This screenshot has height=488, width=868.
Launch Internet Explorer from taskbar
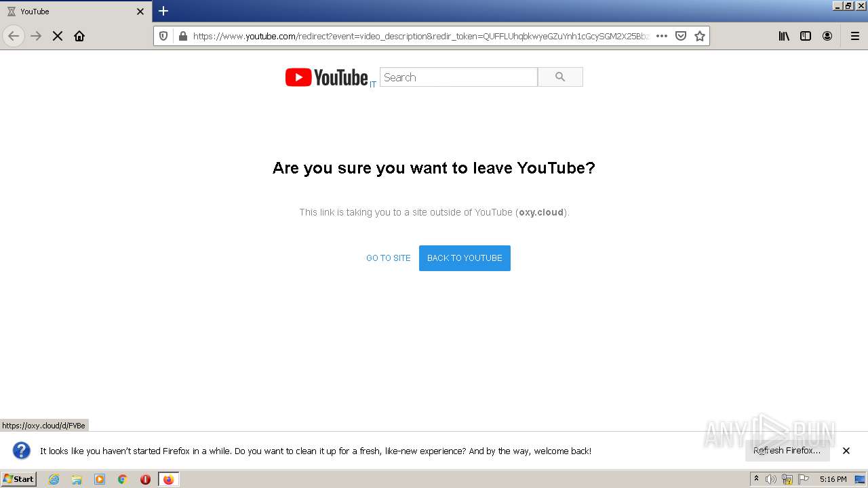pyautogui.click(x=54, y=479)
